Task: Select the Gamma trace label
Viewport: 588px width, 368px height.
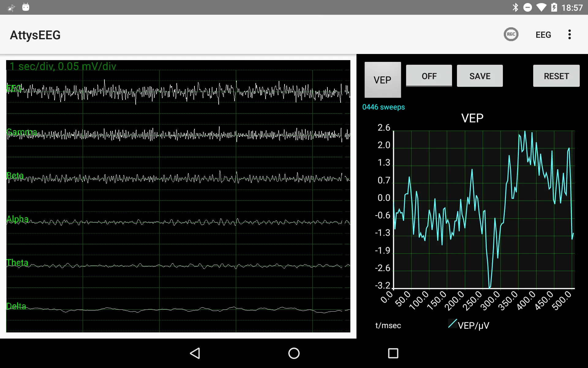Action: click(21, 132)
